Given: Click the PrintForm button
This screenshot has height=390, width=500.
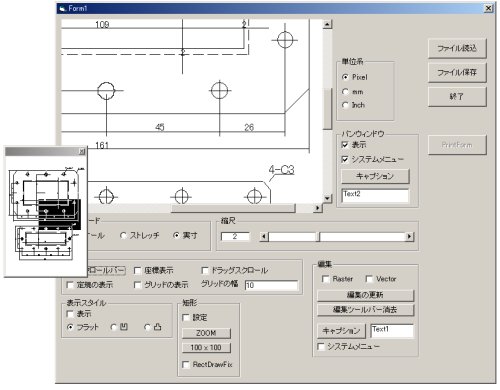Looking at the screenshot, I should coord(457,145).
